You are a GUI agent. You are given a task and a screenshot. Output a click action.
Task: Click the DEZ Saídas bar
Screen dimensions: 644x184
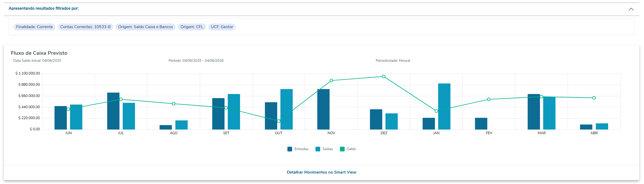coord(392,121)
